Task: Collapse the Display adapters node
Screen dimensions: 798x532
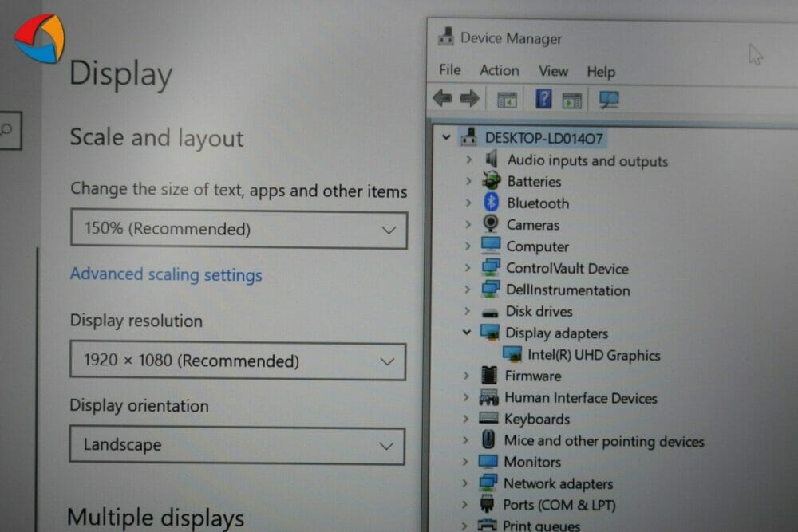Action: click(x=467, y=332)
